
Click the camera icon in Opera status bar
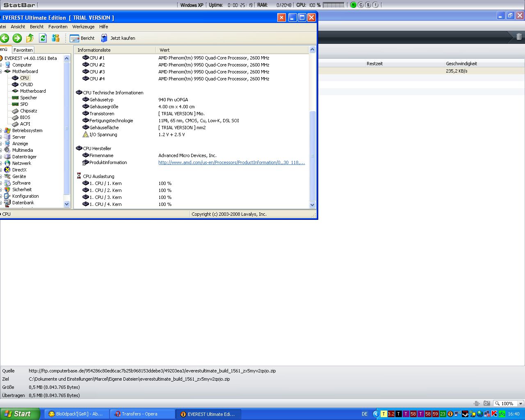pyautogui.click(x=487, y=404)
